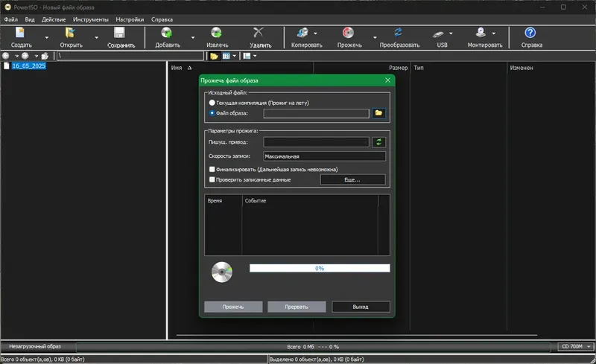Open the Пишущ. привод drive dropdown
The image size is (596, 364).
click(x=316, y=142)
